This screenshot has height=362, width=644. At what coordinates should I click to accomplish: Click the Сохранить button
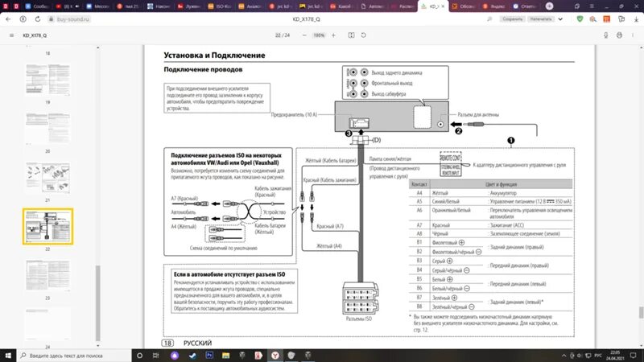click(x=512, y=19)
